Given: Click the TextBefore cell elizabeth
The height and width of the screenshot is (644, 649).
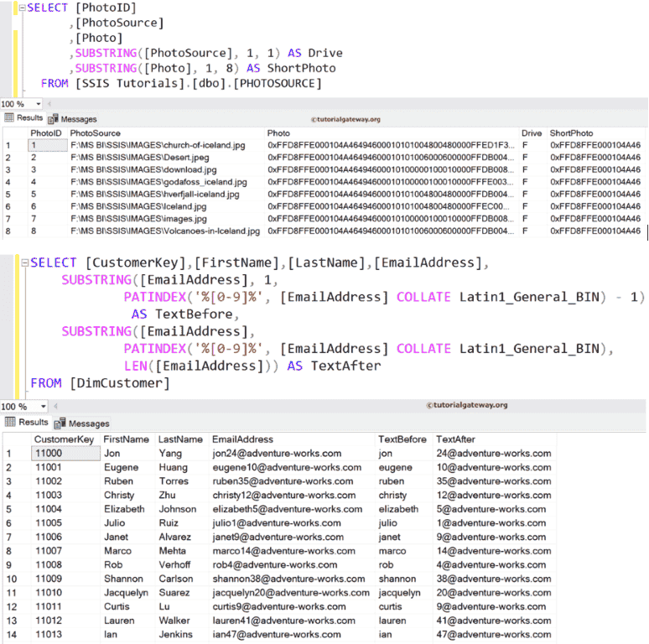Looking at the screenshot, I should point(403,509).
